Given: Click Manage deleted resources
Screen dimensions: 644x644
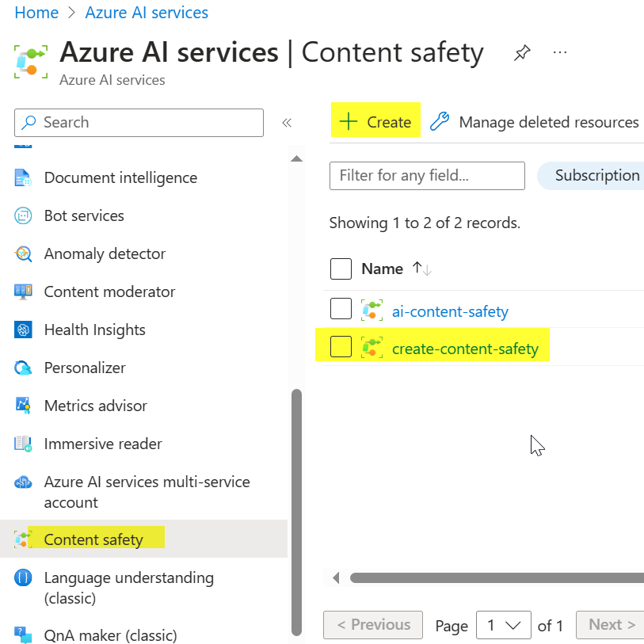Looking at the screenshot, I should coord(534,121).
